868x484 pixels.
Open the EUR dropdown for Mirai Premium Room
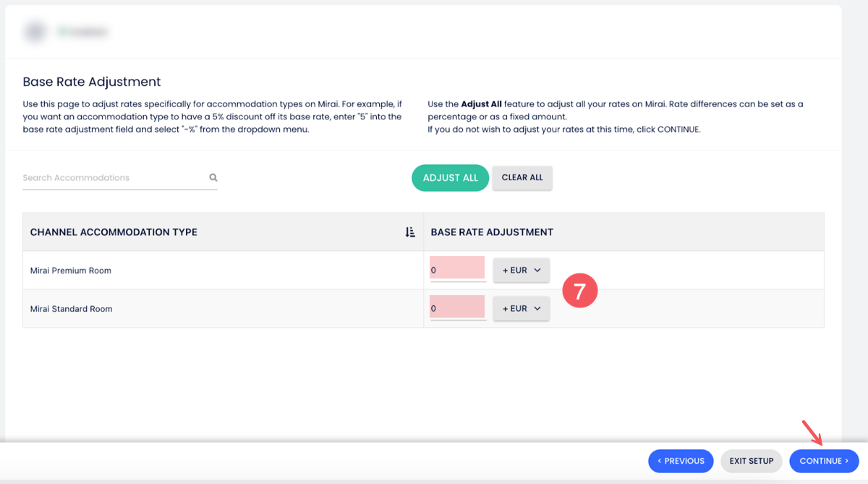point(521,271)
